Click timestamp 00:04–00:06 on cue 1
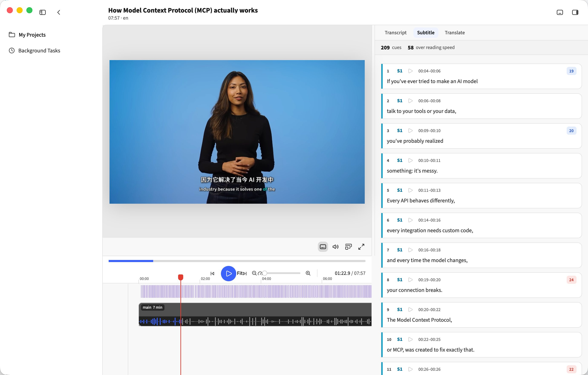Screen dimensions: 588x375 pos(429,71)
